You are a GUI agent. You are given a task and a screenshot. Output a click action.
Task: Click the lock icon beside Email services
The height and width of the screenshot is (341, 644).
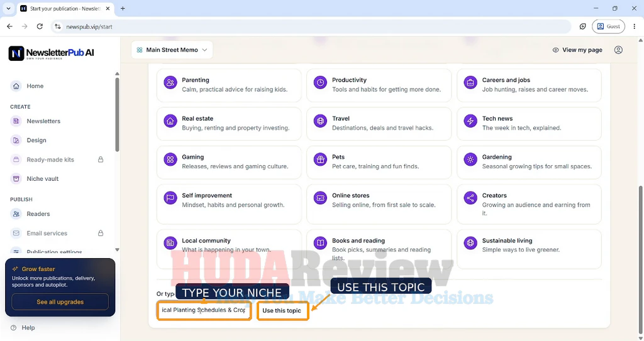(x=101, y=233)
